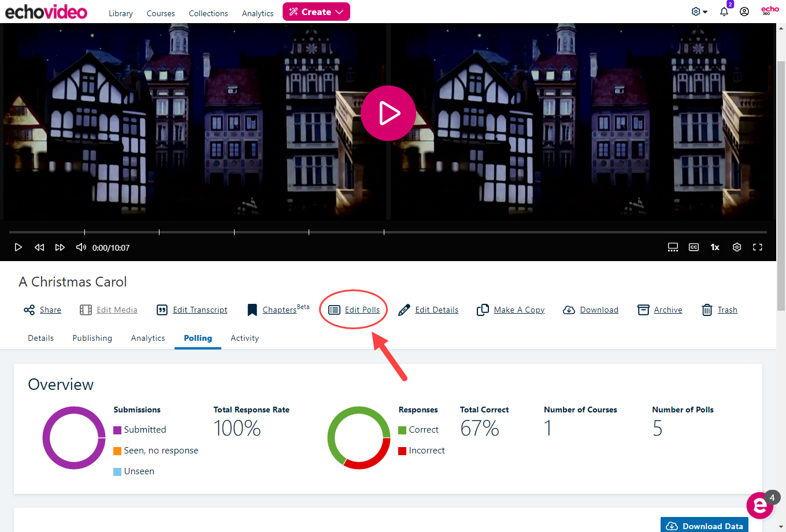
Task: Open Edit Transcript
Action: 200,310
